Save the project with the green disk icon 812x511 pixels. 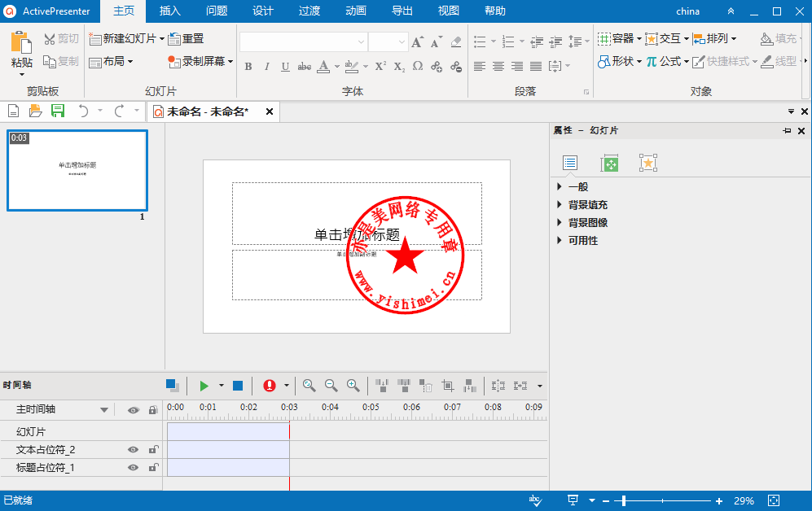(x=58, y=111)
